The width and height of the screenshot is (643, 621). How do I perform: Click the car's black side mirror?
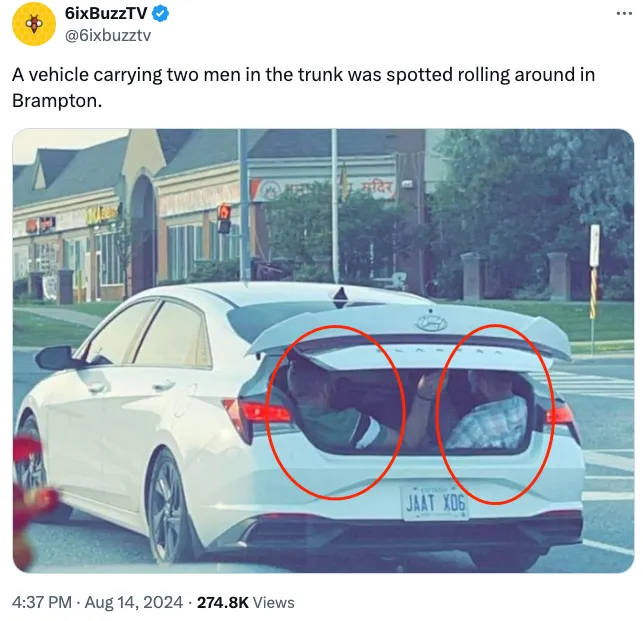point(55,357)
